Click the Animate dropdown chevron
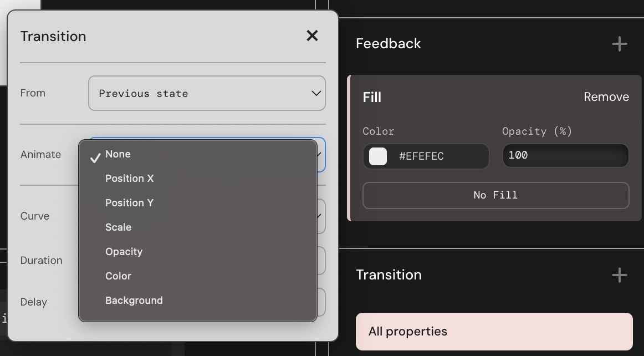 321,155
